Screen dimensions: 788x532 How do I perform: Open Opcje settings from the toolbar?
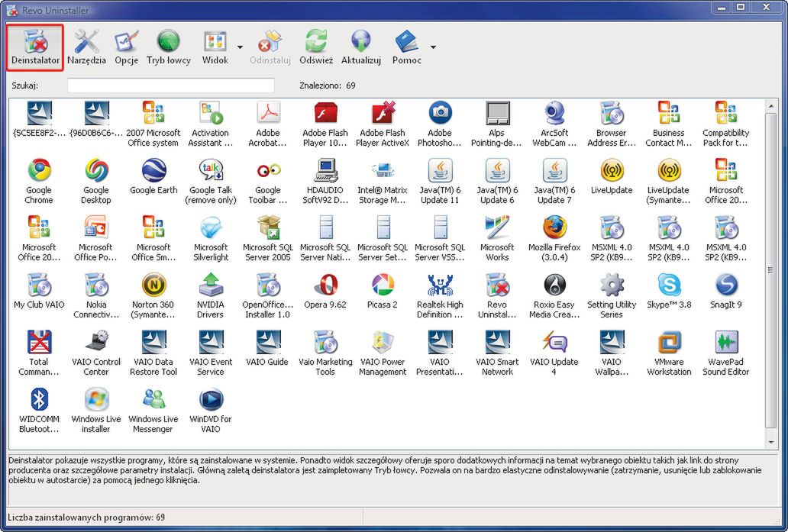coord(126,47)
